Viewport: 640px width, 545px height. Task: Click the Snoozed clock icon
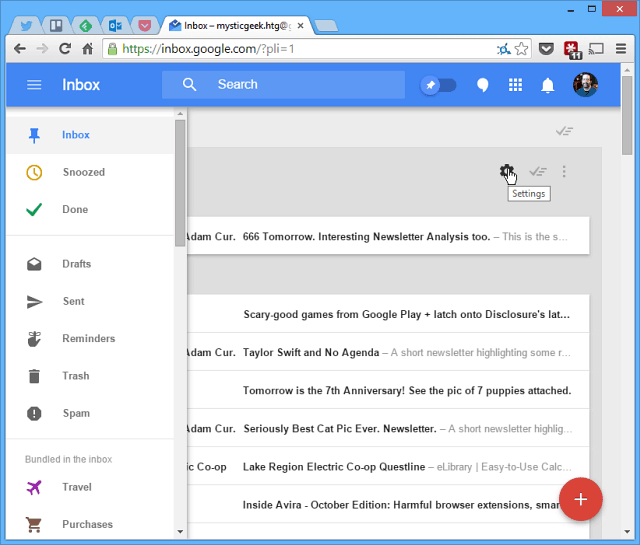click(34, 172)
